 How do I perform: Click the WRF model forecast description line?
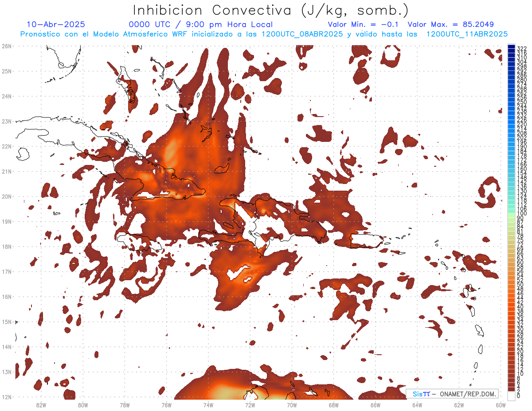[264, 34]
